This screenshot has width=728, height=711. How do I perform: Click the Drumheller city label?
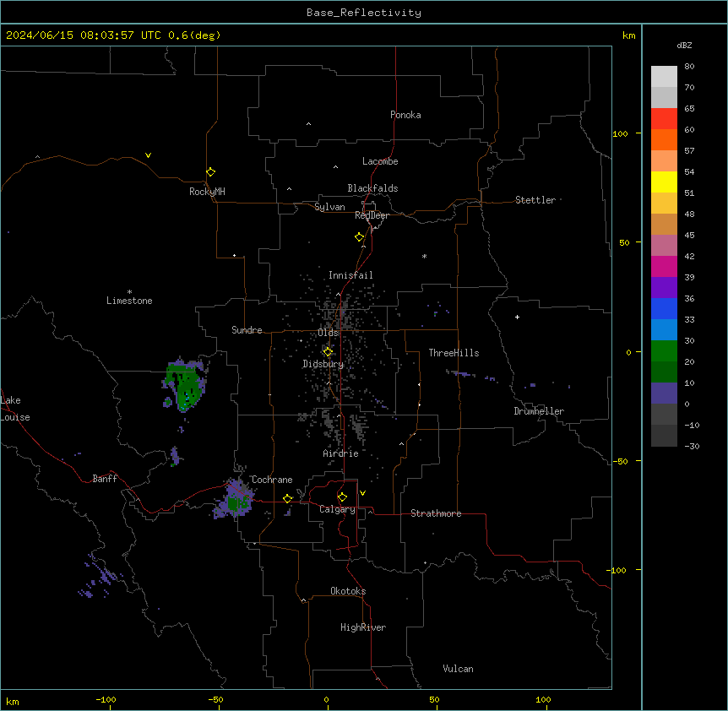pos(539,411)
